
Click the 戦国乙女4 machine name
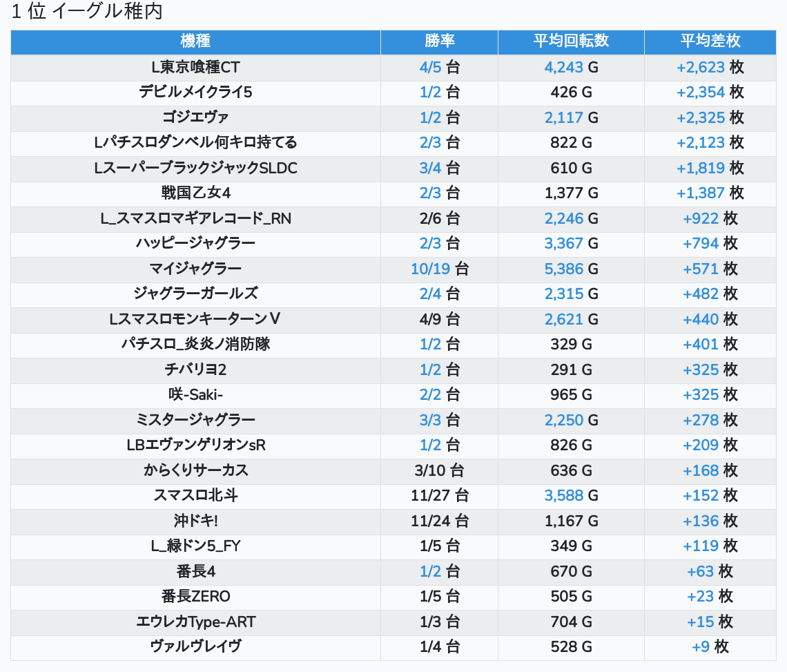(x=195, y=193)
